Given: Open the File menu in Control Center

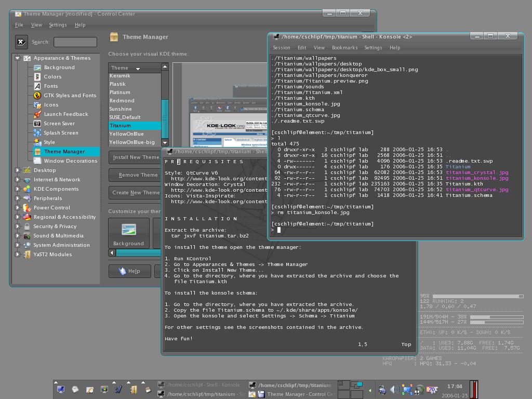Looking at the screenshot, I should (x=19, y=25).
